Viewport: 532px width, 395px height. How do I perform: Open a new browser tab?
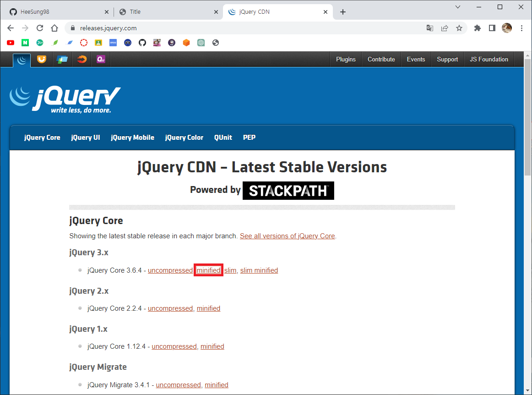coord(342,12)
